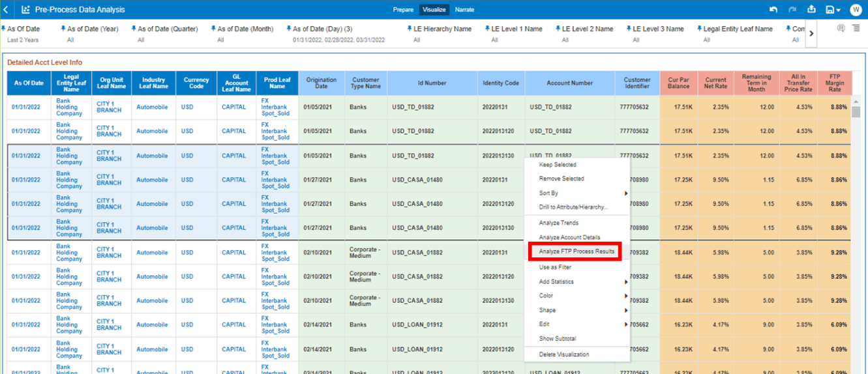Click the back arrow next to the workbook title

point(6,10)
